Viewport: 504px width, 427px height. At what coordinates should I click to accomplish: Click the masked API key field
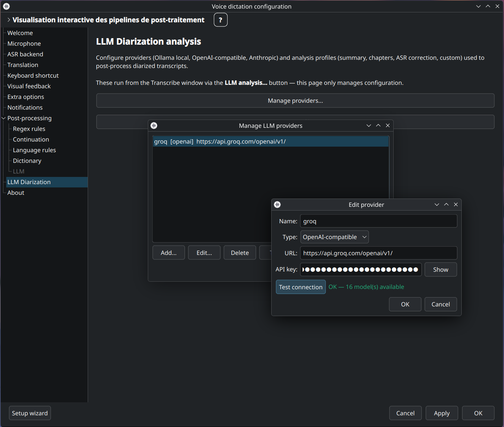(x=361, y=270)
